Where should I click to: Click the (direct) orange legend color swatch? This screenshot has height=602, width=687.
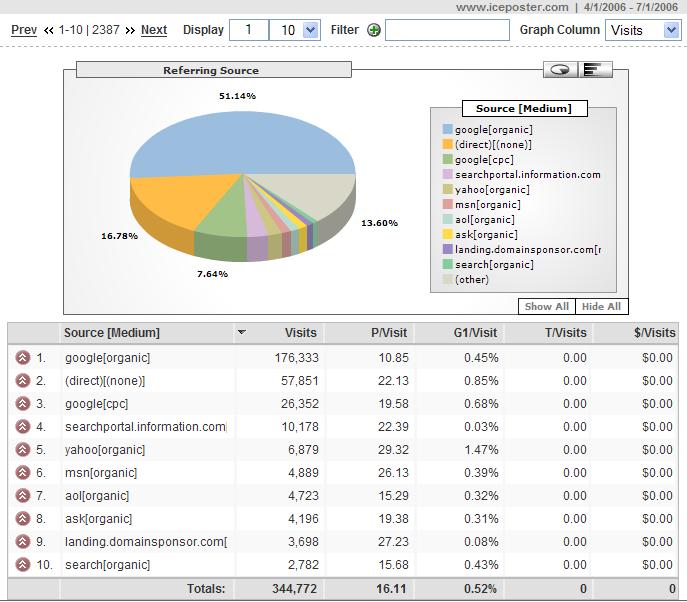click(x=448, y=144)
